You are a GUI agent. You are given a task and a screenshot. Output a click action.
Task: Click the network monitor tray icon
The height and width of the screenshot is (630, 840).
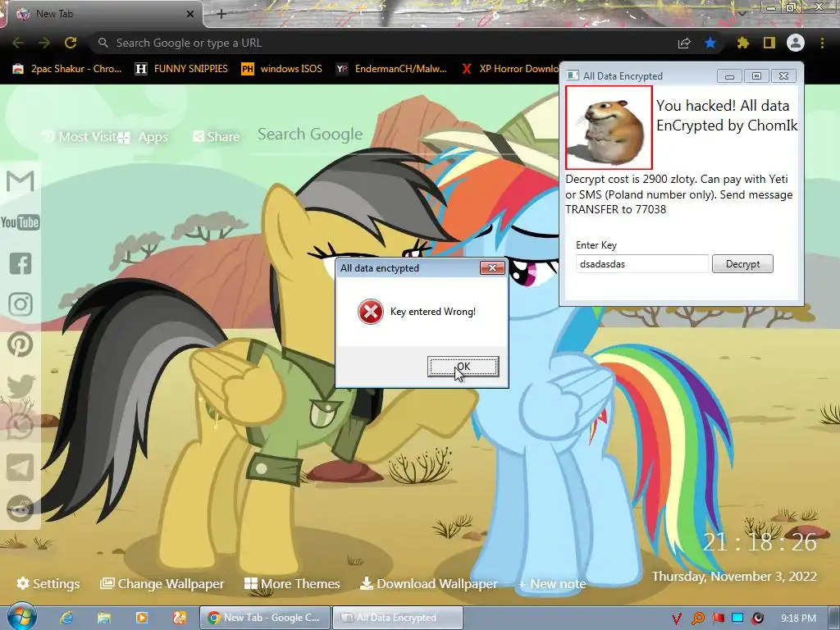(x=737, y=619)
